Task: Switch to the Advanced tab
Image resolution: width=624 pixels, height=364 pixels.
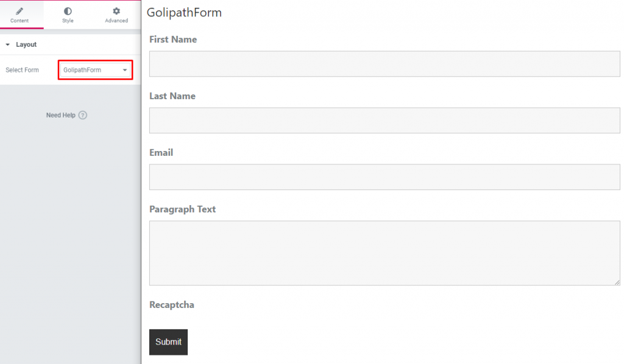Action: 116,15
